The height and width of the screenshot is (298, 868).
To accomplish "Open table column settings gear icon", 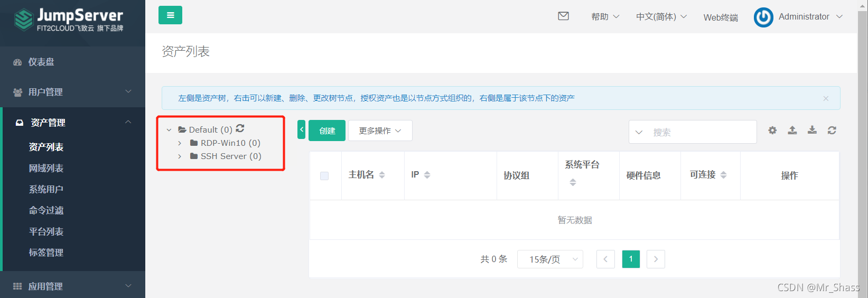I will tap(772, 130).
